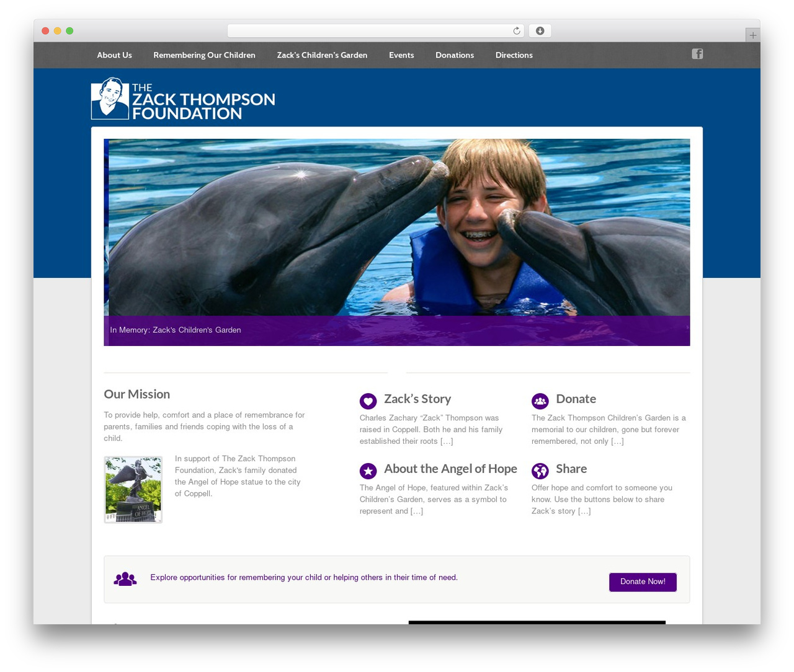
Task: Click the Our Mission heading
Action: point(137,394)
